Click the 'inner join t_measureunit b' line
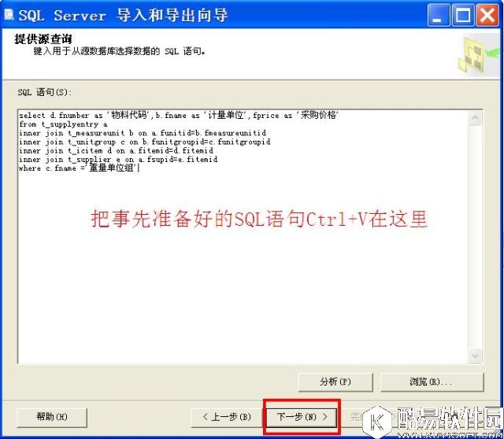504x439 pixels. [143, 133]
